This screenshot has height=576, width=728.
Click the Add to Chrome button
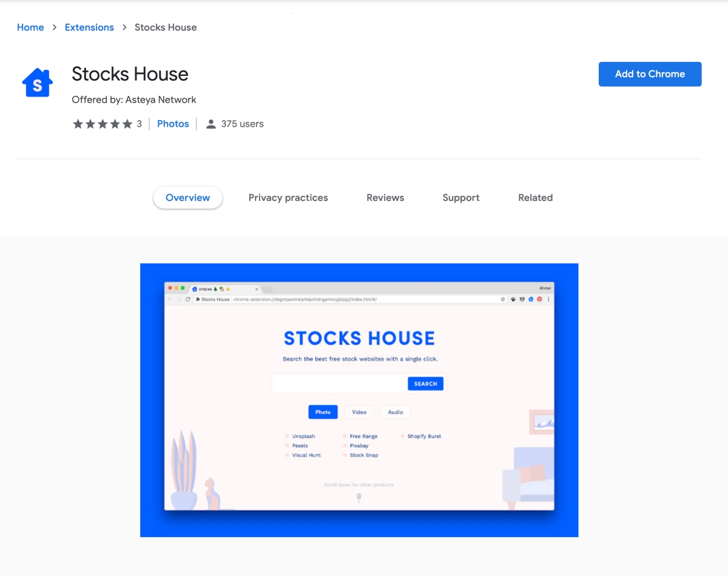(650, 74)
